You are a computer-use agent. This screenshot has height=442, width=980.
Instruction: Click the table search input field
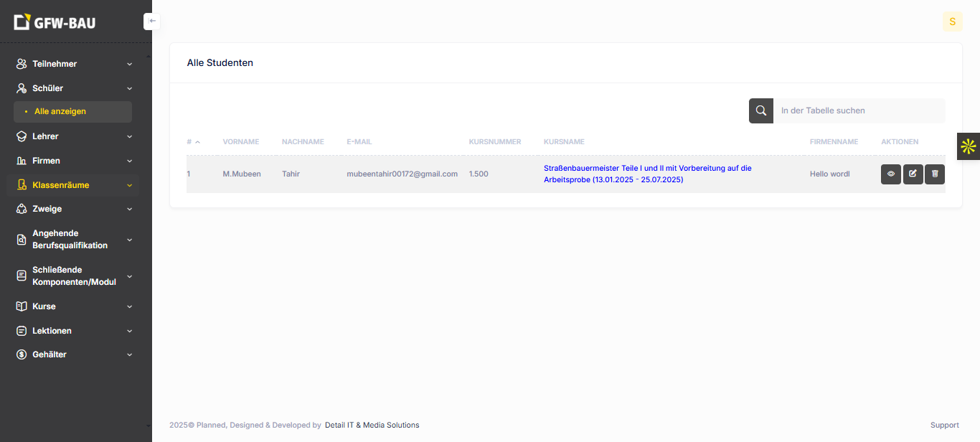(x=858, y=110)
